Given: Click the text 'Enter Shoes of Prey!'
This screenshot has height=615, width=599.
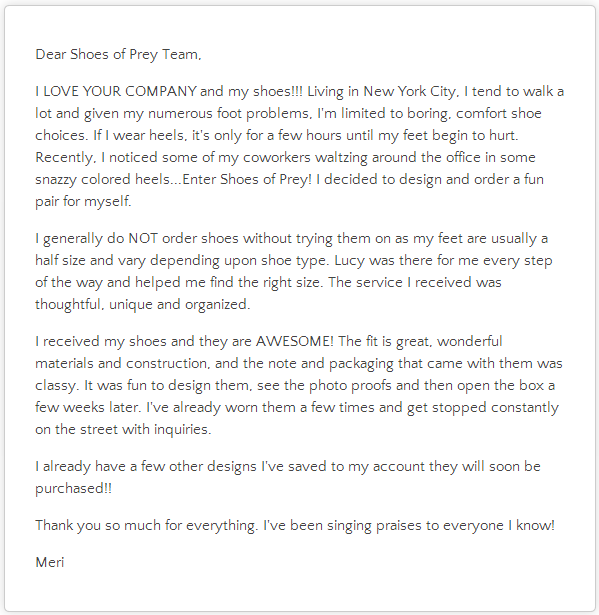Looking at the screenshot, I should click(x=247, y=180).
